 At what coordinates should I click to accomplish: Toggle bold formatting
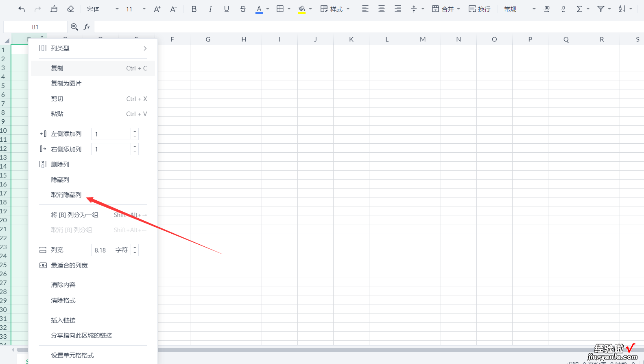tap(194, 9)
